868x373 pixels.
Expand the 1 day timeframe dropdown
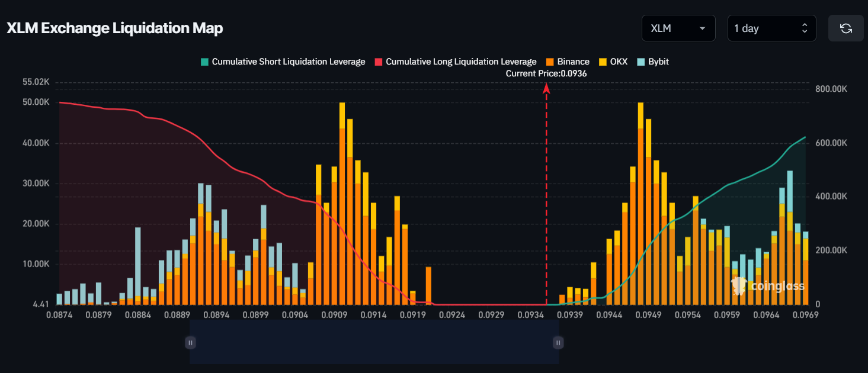point(771,28)
